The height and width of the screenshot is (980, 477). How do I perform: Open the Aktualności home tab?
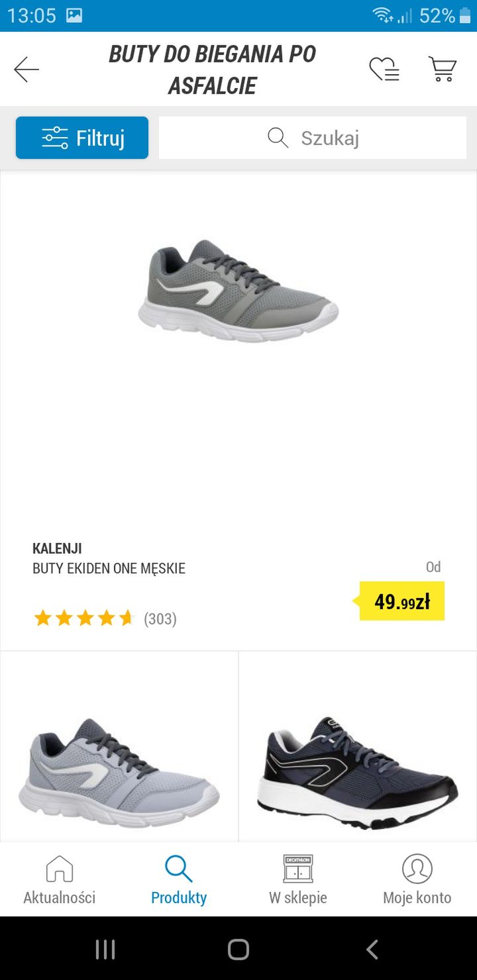click(60, 880)
